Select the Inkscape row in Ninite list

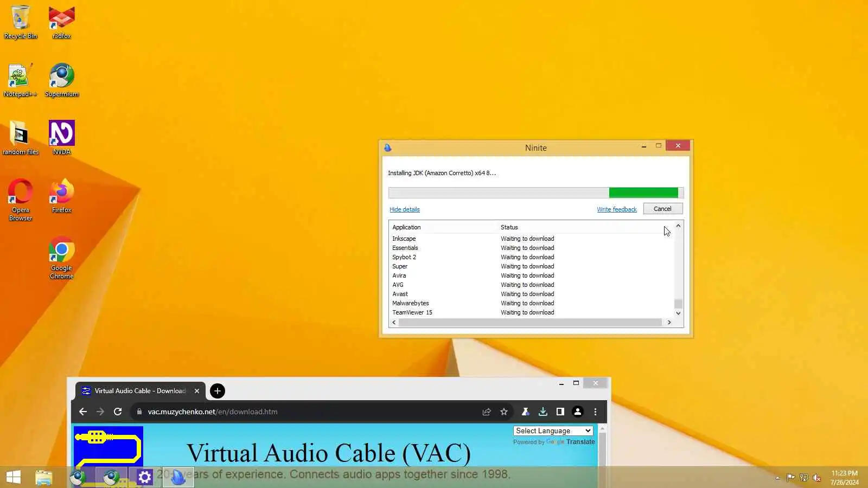point(532,239)
